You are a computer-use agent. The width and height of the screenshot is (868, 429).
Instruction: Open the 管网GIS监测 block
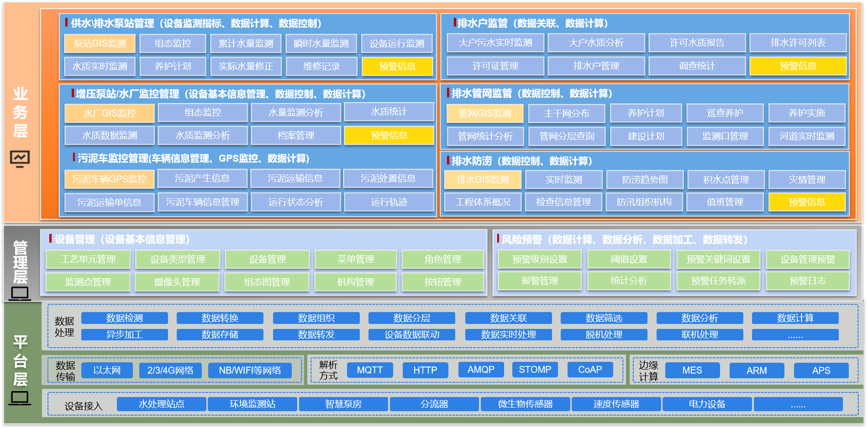[484, 113]
